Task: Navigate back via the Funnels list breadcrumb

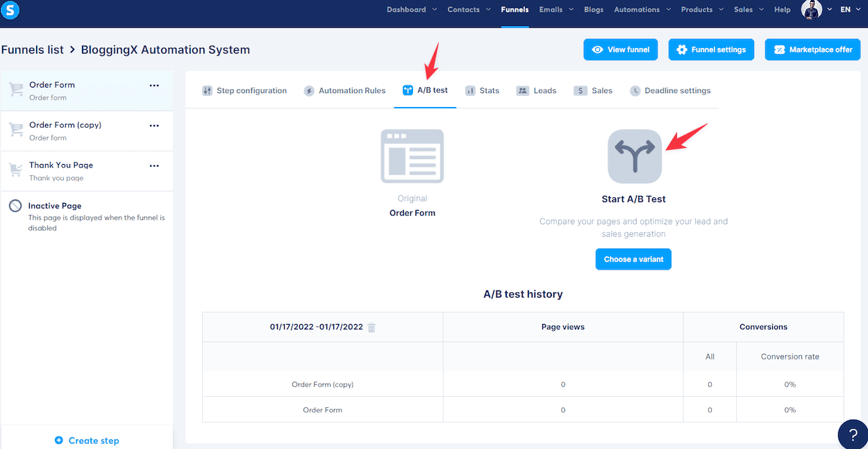Action: pyautogui.click(x=32, y=49)
